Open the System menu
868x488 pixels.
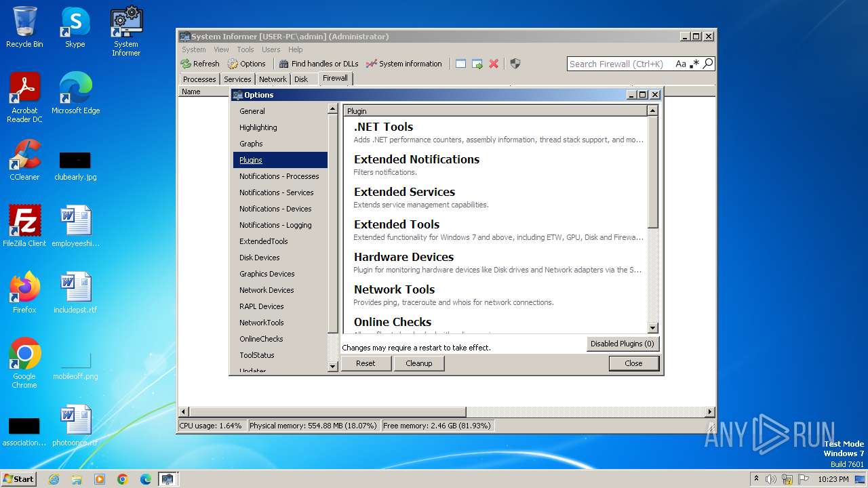click(x=193, y=49)
